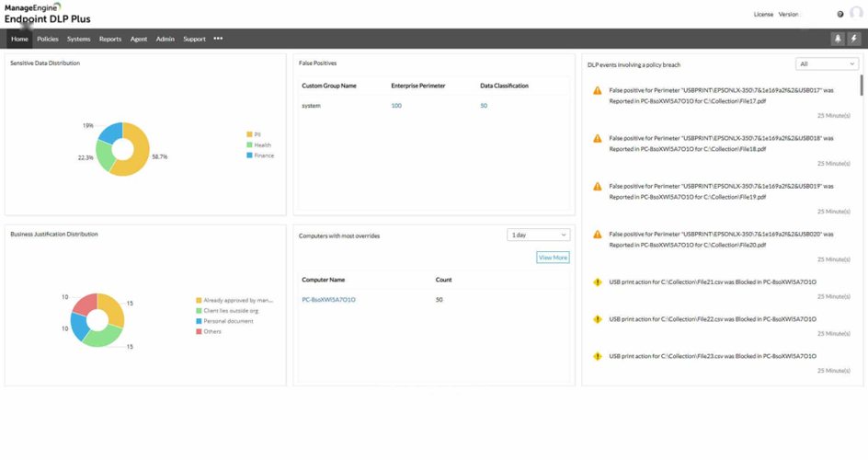Image resolution: width=868 pixels, height=460 pixels.
Task: Click the DLP events panel scrollbar
Action: pos(862,86)
